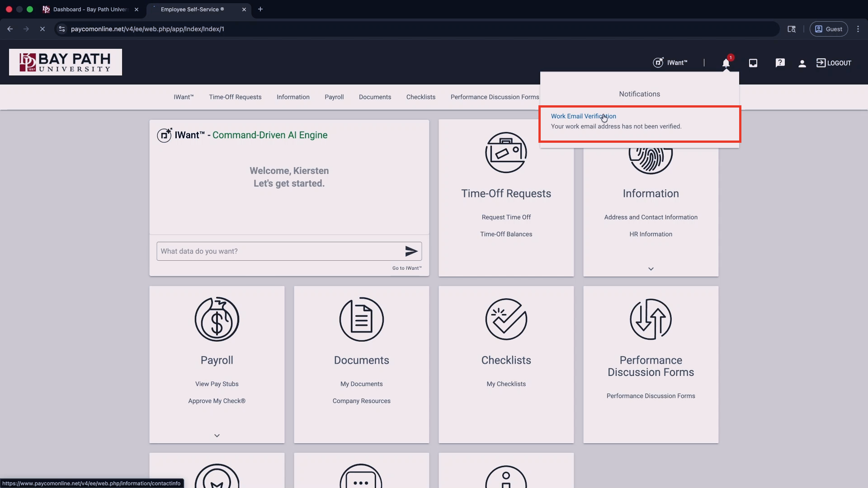
Task: Expand the Information card chevron
Action: click(651, 269)
